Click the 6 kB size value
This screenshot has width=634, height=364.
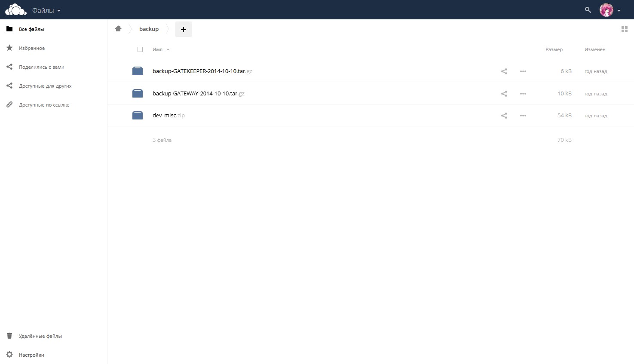click(x=566, y=71)
